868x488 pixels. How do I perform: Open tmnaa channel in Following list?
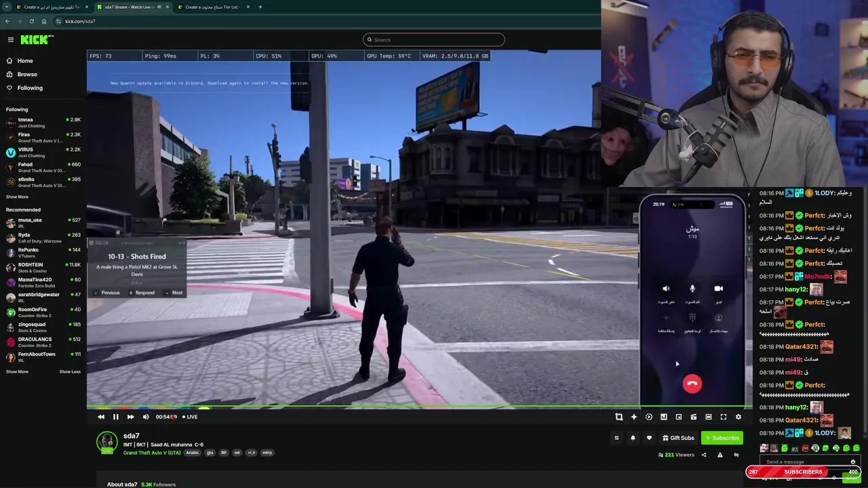[43, 123]
